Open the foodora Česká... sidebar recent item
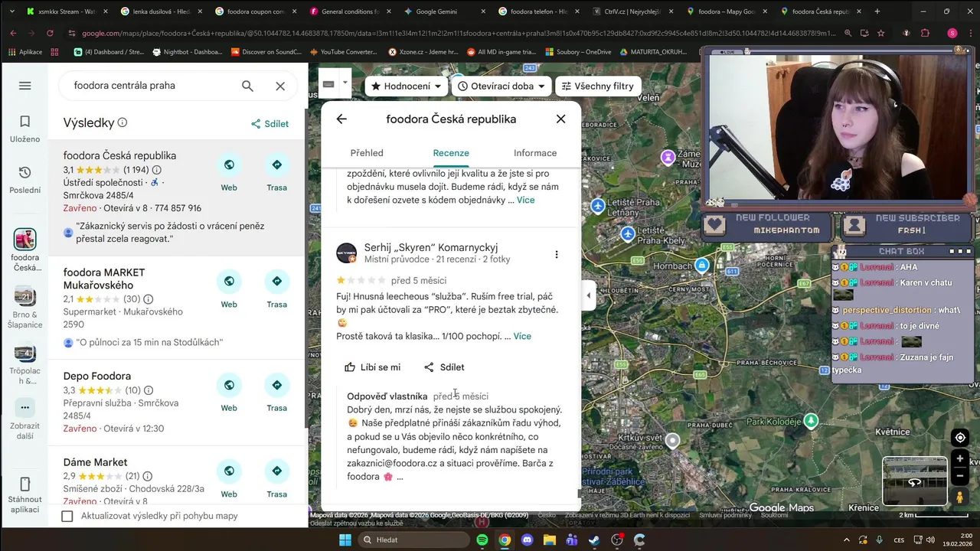The image size is (980, 551). tap(25, 250)
